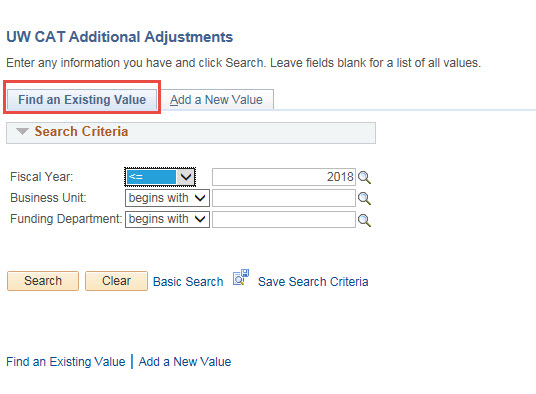
Task: Click the Search button
Action: click(43, 281)
